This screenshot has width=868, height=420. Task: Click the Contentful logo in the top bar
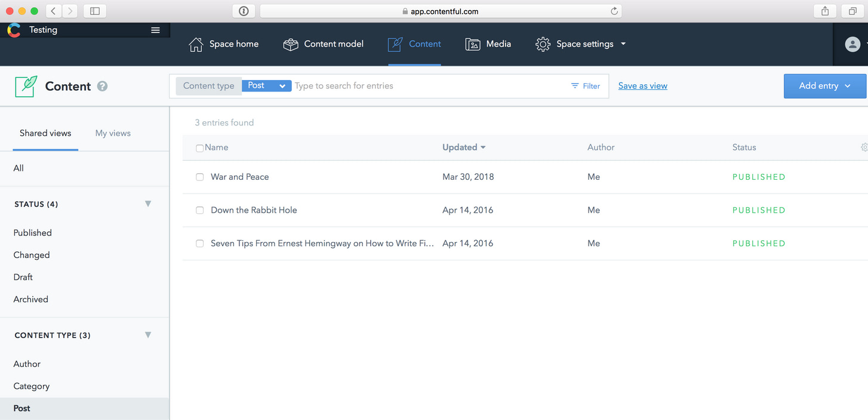coord(13,29)
